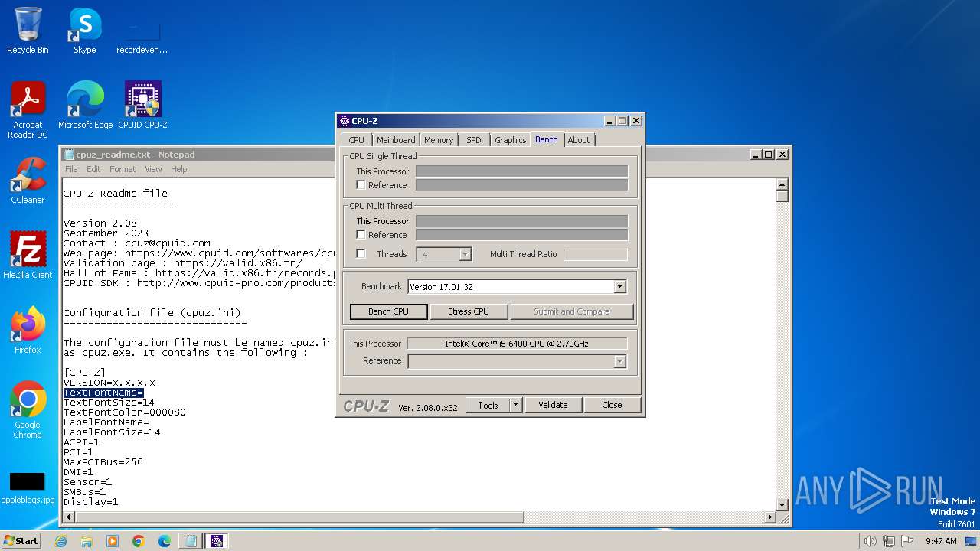Switch to the SPD tab

(474, 140)
